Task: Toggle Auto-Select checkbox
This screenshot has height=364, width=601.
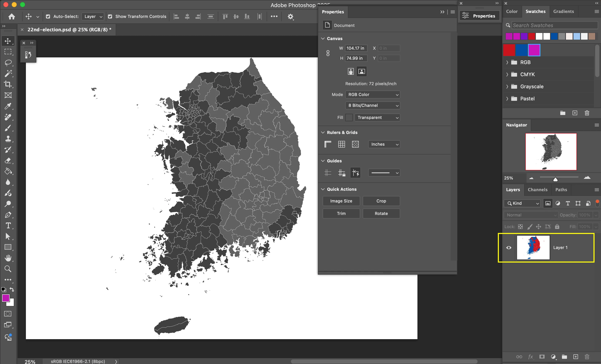Action: pos(48,16)
